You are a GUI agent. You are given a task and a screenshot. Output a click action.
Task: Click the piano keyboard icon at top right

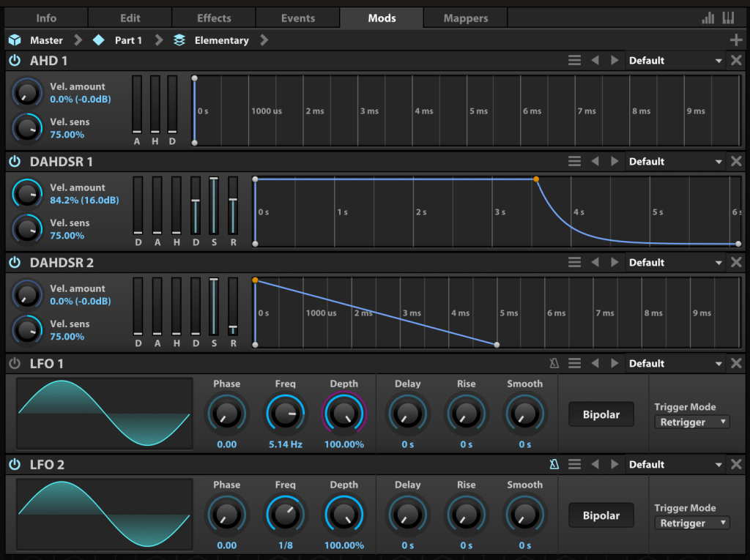click(x=728, y=18)
